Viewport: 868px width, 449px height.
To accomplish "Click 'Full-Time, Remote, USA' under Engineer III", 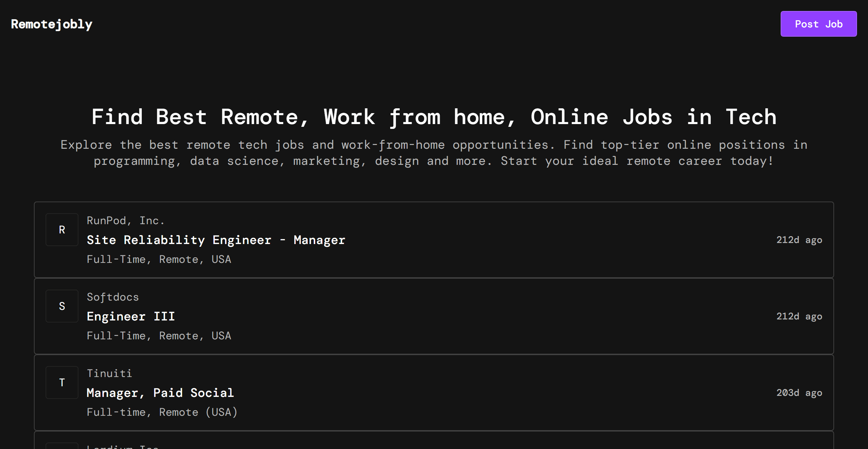I will click(159, 336).
